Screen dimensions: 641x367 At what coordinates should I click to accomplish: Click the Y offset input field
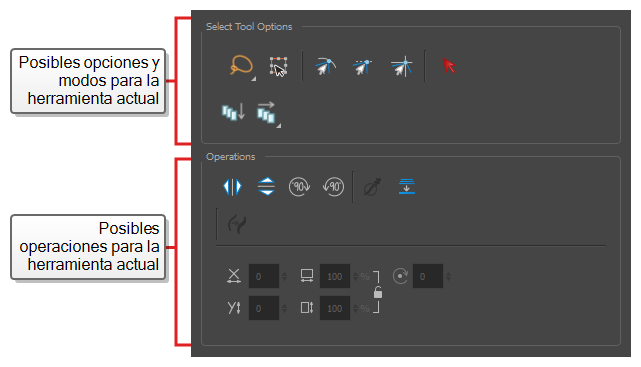(264, 308)
